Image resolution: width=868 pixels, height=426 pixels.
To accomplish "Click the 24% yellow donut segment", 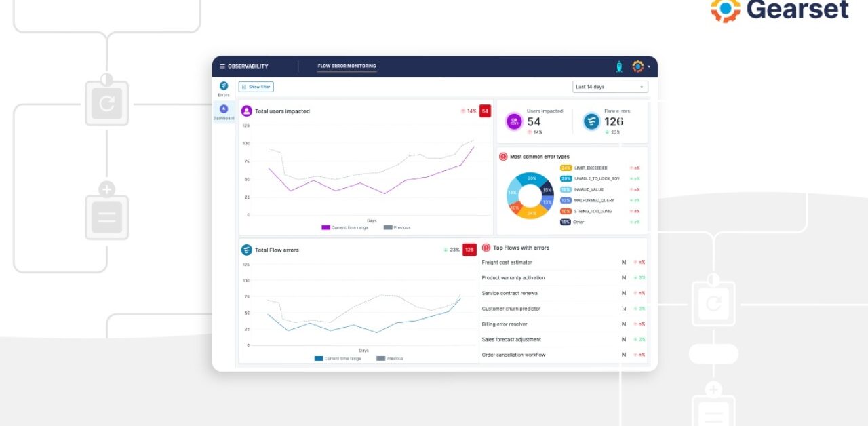I will [532, 213].
